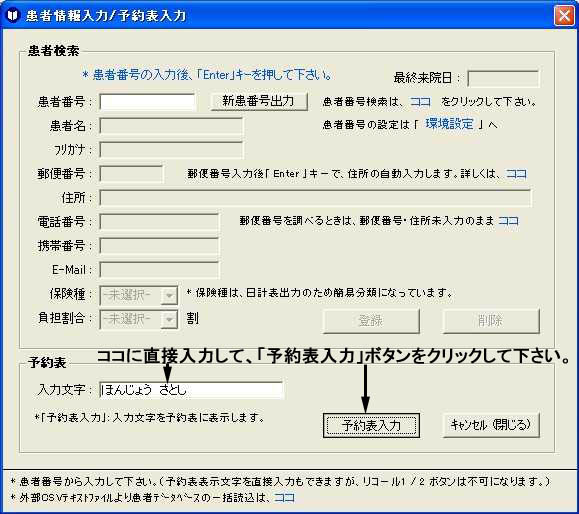This screenshot has width=579, height=514.
Task: Open the 環境設定 link
Action: tap(449, 124)
